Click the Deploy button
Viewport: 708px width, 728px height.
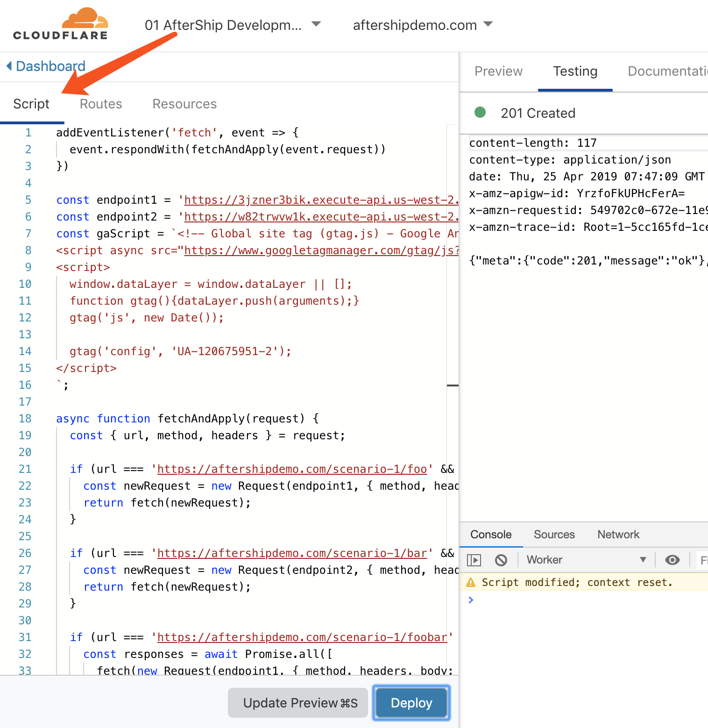[x=411, y=703]
